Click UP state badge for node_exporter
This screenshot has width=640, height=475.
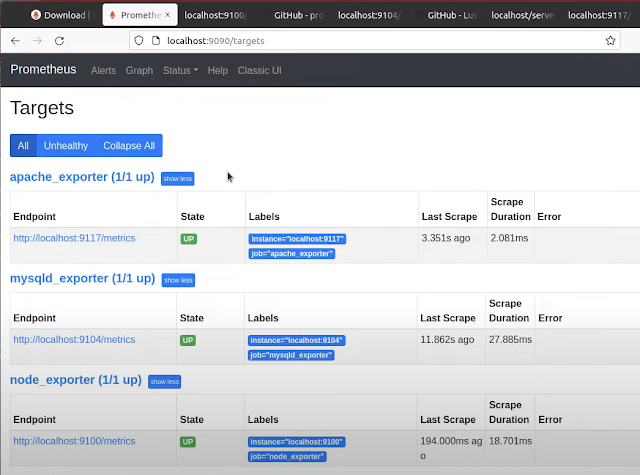point(188,442)
